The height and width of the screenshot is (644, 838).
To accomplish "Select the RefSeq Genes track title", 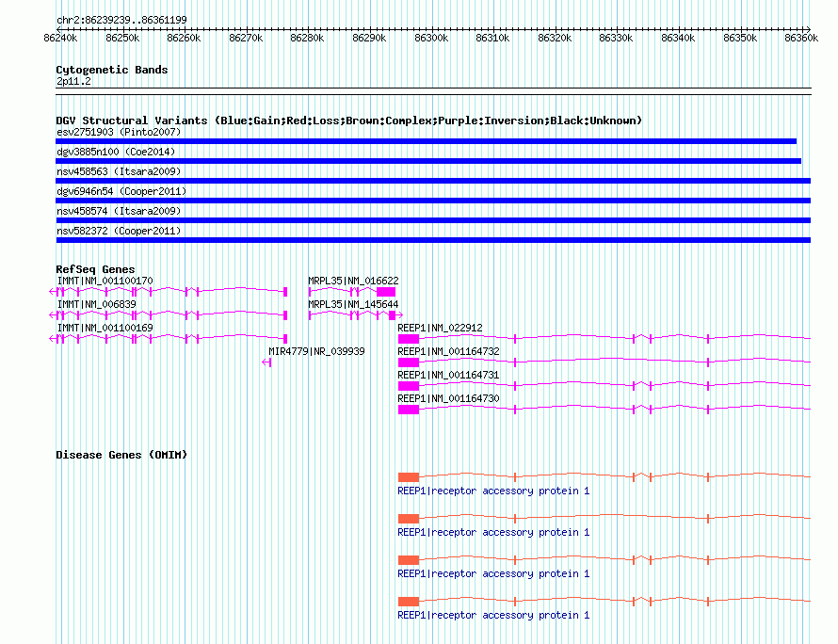I will tap(96, 269).
